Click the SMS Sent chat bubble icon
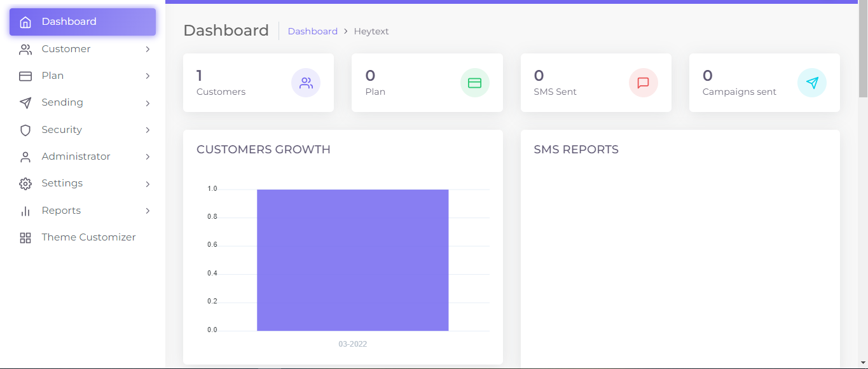Viewport: 868px width, 369px height. point(643,83)
